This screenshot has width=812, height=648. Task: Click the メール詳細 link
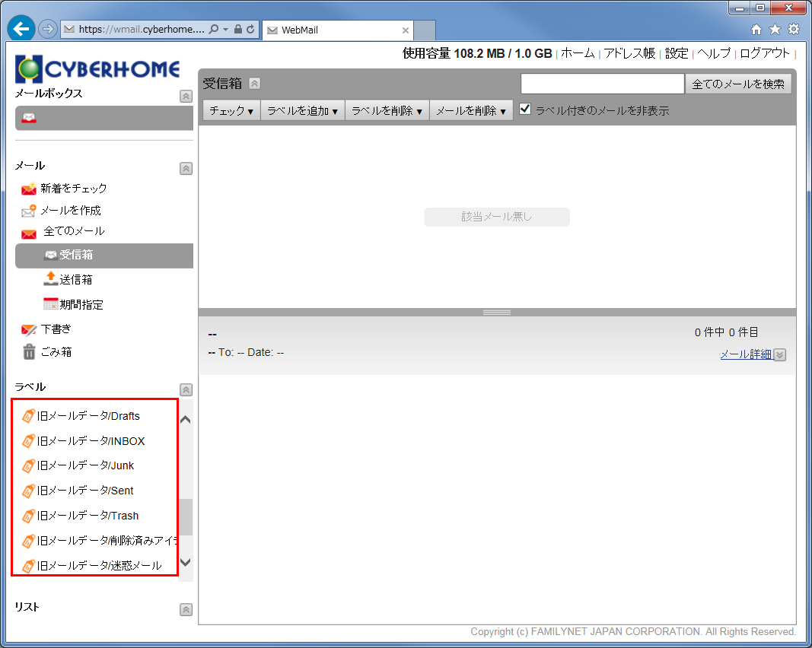click(x=745, y=354)
